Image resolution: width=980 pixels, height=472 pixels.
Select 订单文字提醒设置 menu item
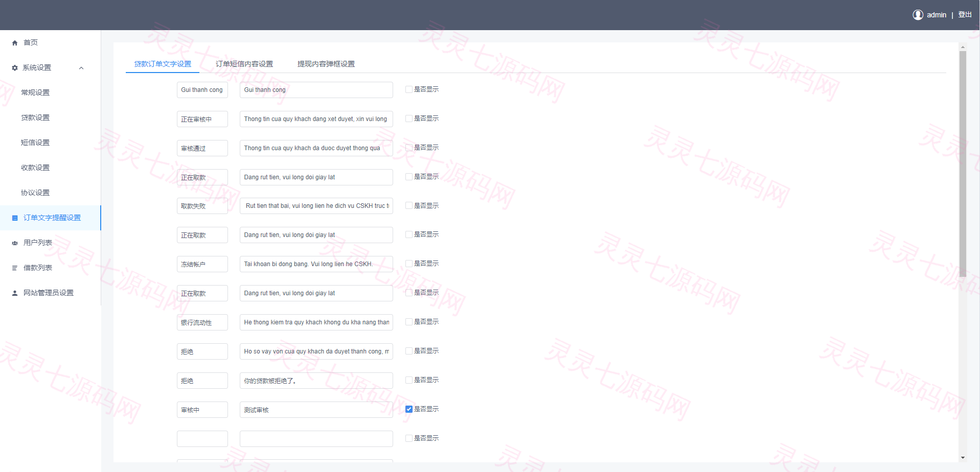point(50,218)
